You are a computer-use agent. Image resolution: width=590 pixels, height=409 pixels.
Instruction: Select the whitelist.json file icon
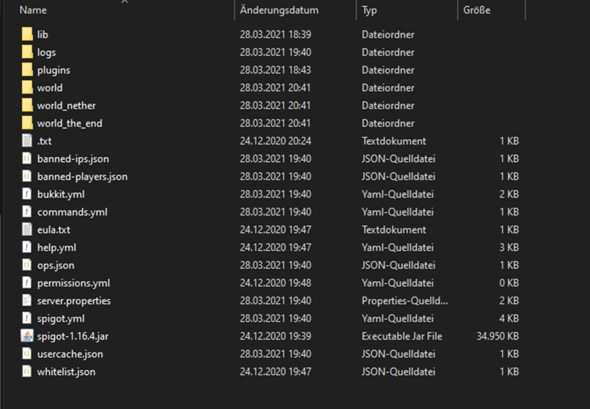pyautogui.click(x=27, y=372)
